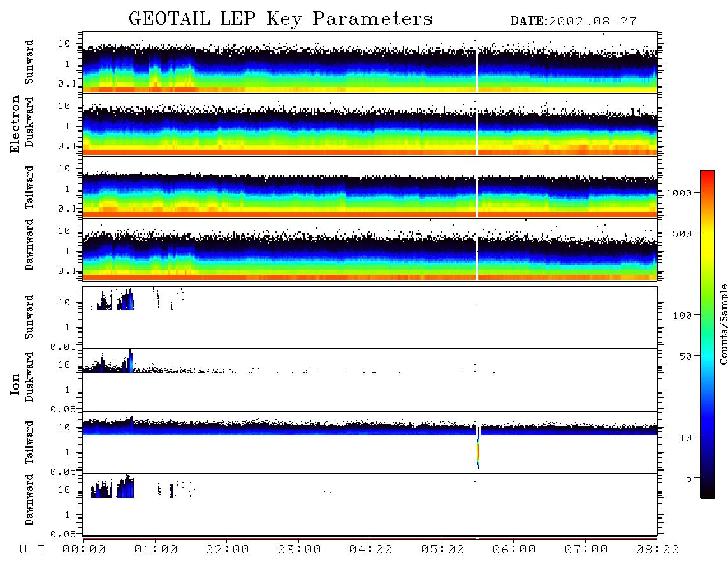Click the 'U T' time axis label

click(32, 550)
